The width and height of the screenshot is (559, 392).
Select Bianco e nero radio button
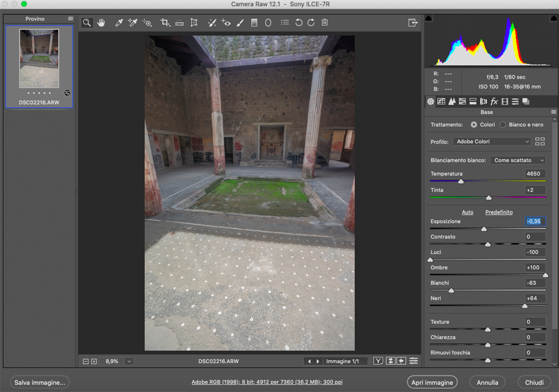[503, 125]
